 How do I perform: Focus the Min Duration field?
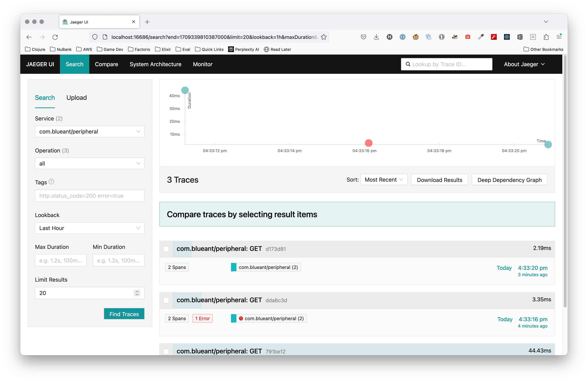tap(119, 260)
